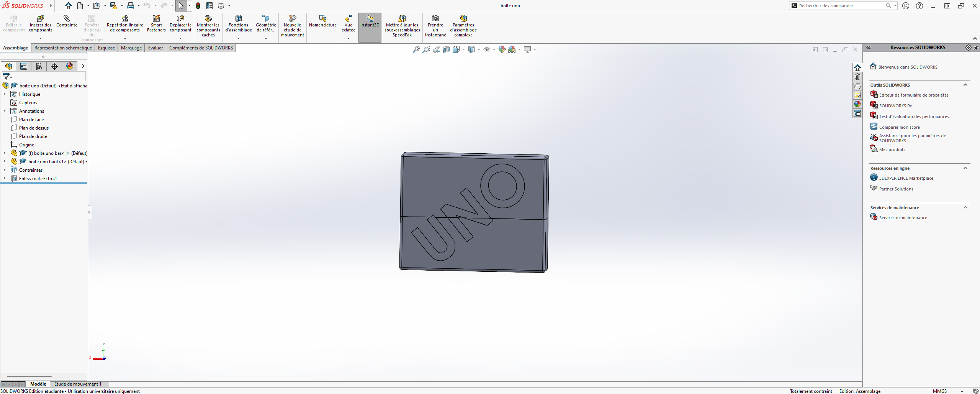
Task: Click the Nomenclature tool
Action: pos(323,21)
